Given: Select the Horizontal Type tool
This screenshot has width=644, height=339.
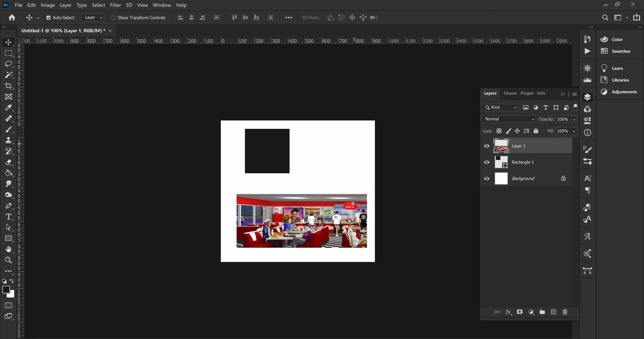Looking at the screenshot, I should (x=9, y=217).
